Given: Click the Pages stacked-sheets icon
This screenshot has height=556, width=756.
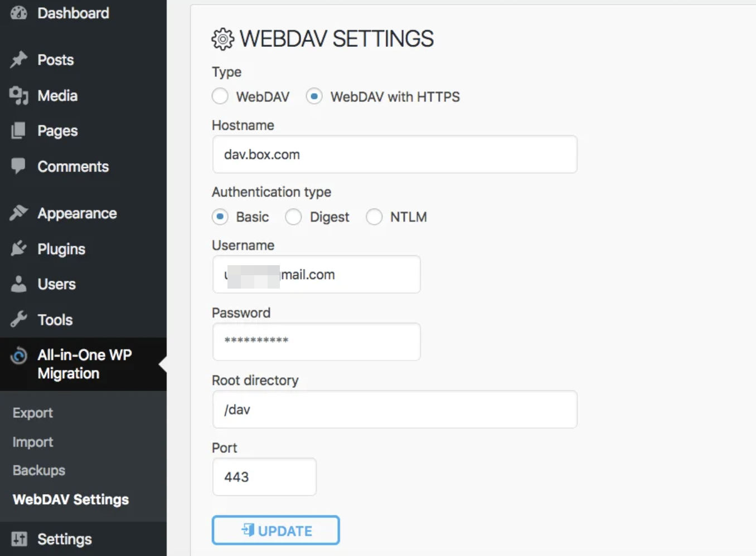Looking at the screenshot, I should pos(19,131).
